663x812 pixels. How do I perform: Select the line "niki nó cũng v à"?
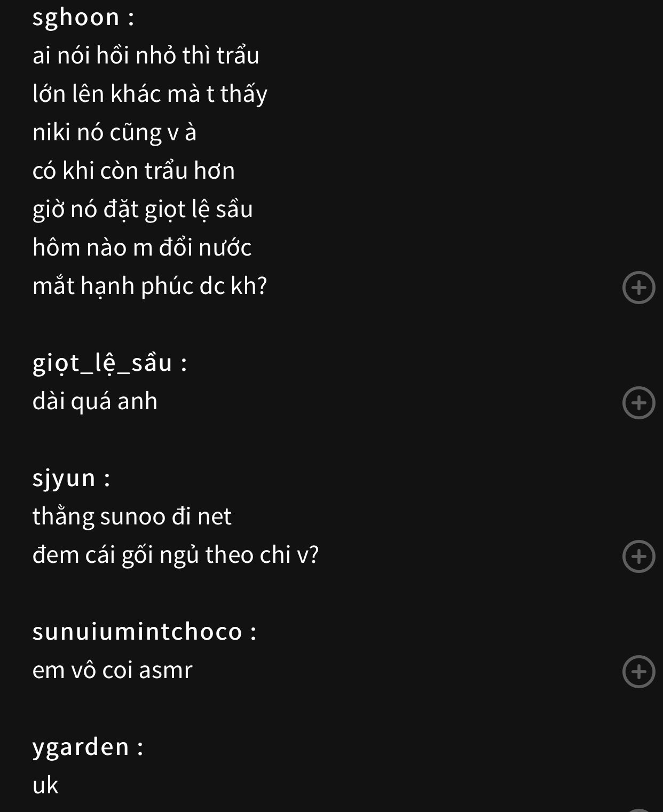(114, 132)
